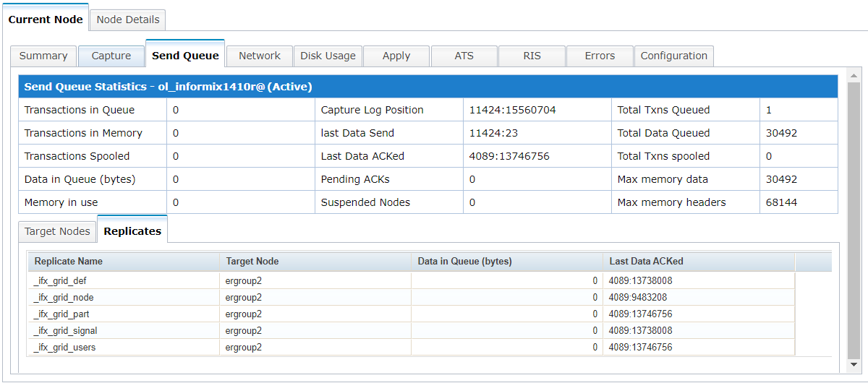Click the Transactions in Memory label
The image size is (868, 383).
(x=83, y=133)
